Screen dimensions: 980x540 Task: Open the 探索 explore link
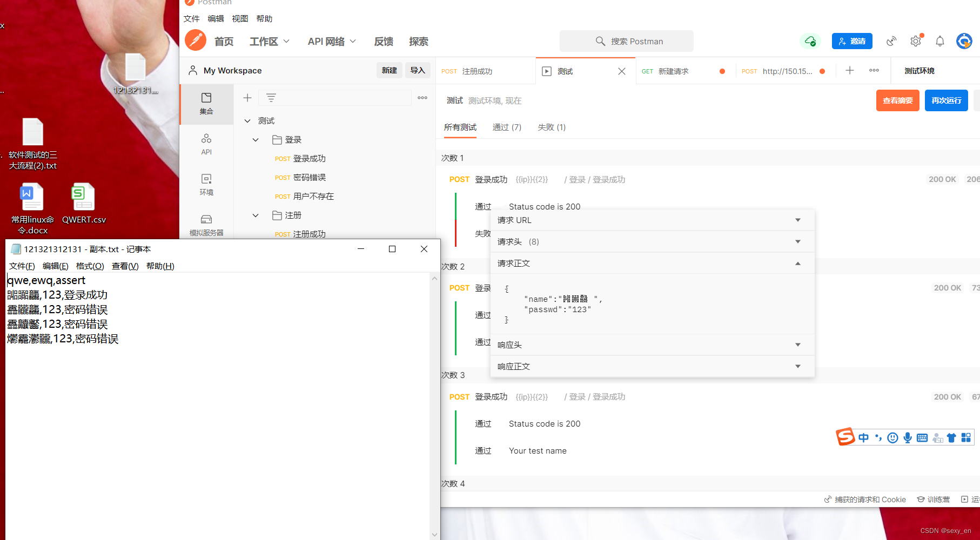[x=418, y=42]
